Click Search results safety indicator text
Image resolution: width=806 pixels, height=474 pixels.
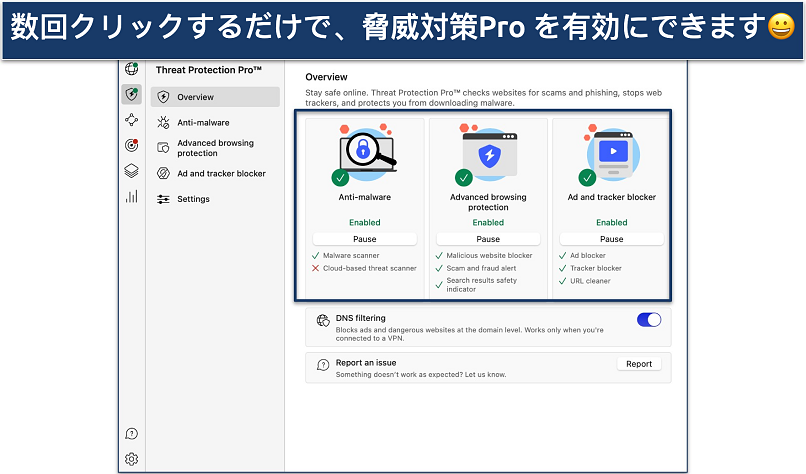point(482,285)
